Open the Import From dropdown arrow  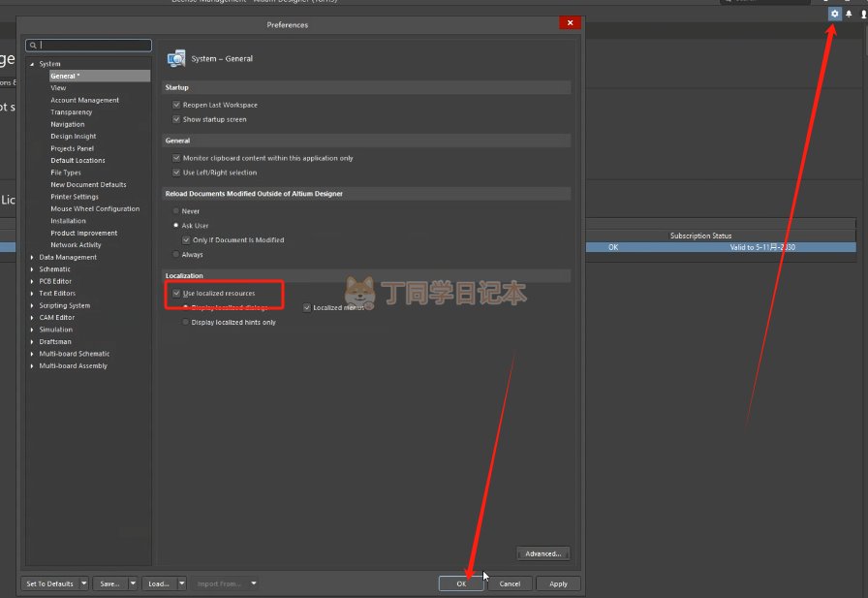pyautogui.click(x=254, y=583)
